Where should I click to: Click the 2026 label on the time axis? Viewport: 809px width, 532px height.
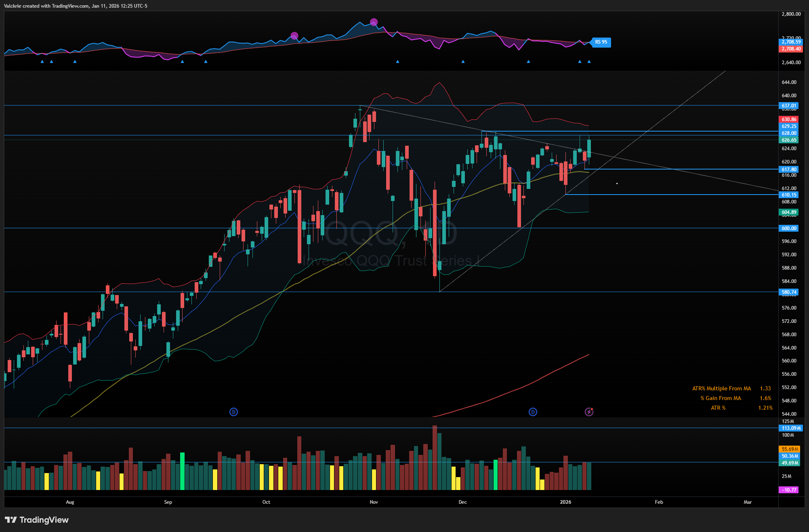pyautogui.click(x=565, y=502)
